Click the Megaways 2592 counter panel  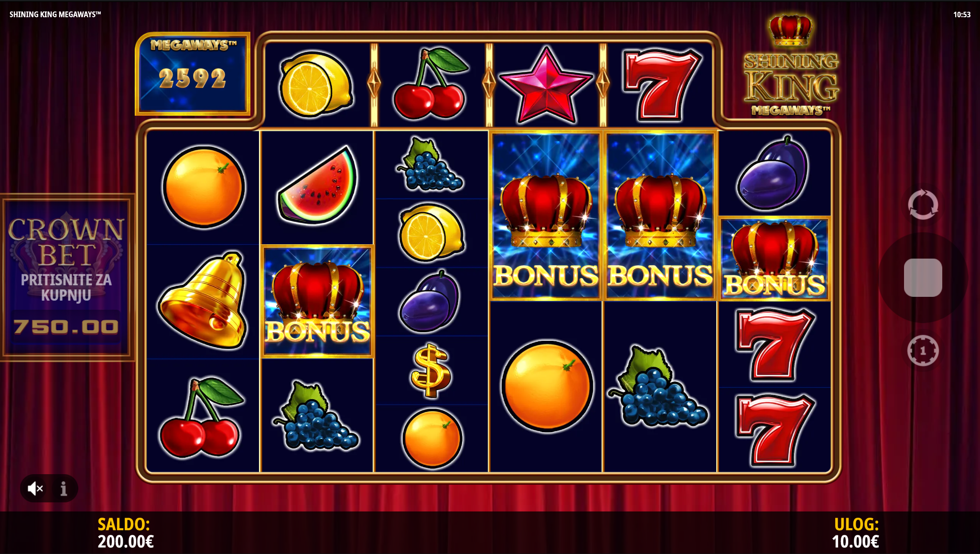point(193,74)
